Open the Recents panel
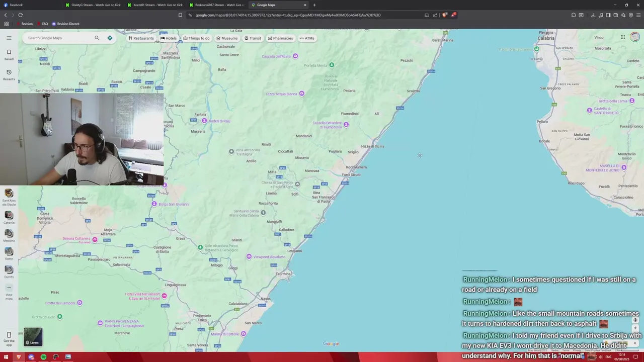Screen dimensions: 644x362 9,74
